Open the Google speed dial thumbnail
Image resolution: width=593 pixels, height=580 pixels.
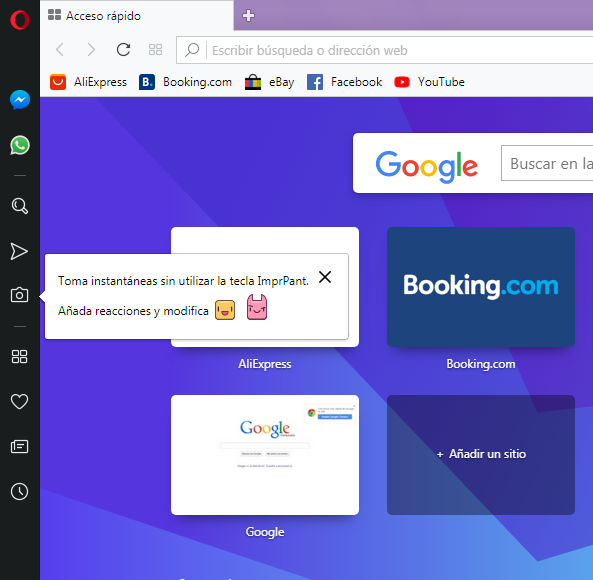point(265,455)
